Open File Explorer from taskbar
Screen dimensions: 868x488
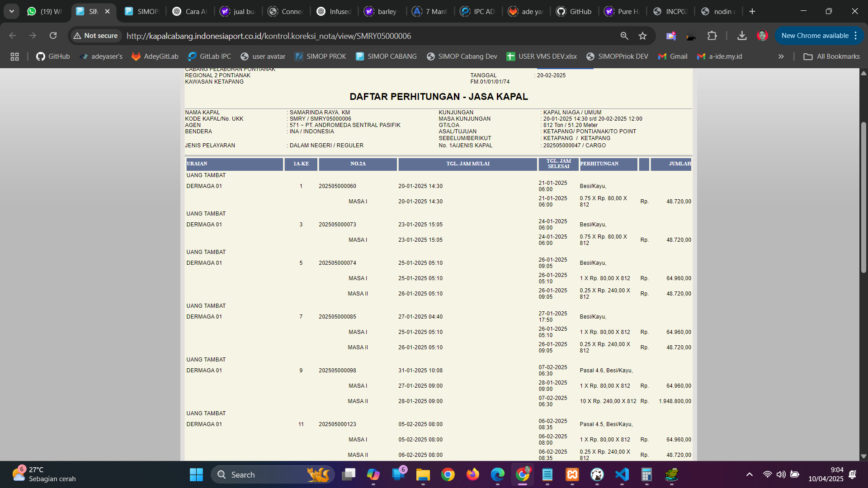pos(423,474)
